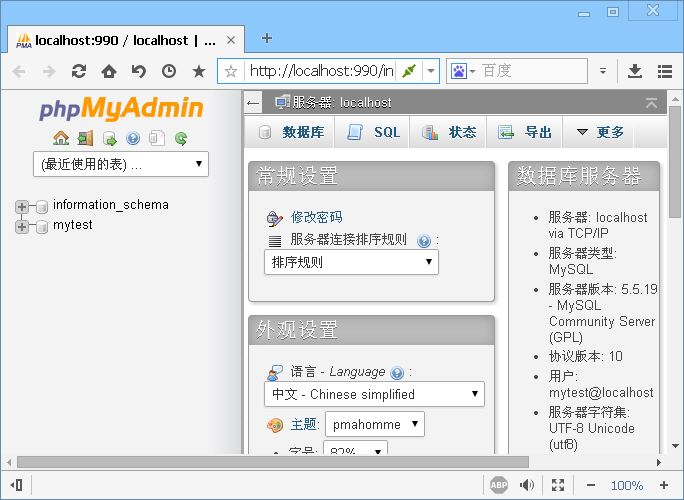
Task: Zoom out with the minus button
Action: coord(591,485)
